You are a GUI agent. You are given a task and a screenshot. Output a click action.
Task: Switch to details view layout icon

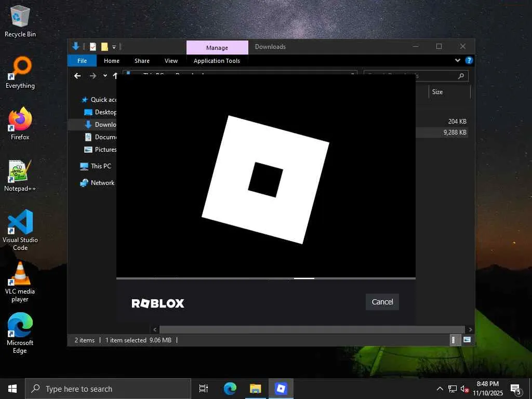point(455,340)
